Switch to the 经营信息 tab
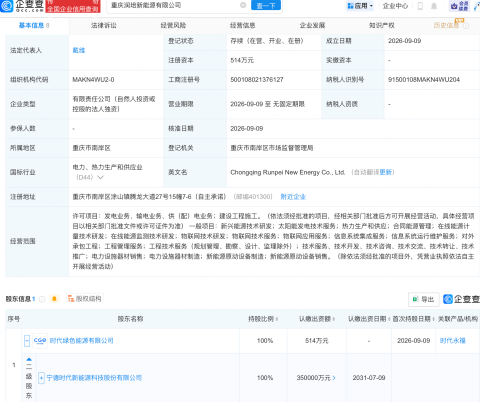480x402 pixels. [243, 25]
